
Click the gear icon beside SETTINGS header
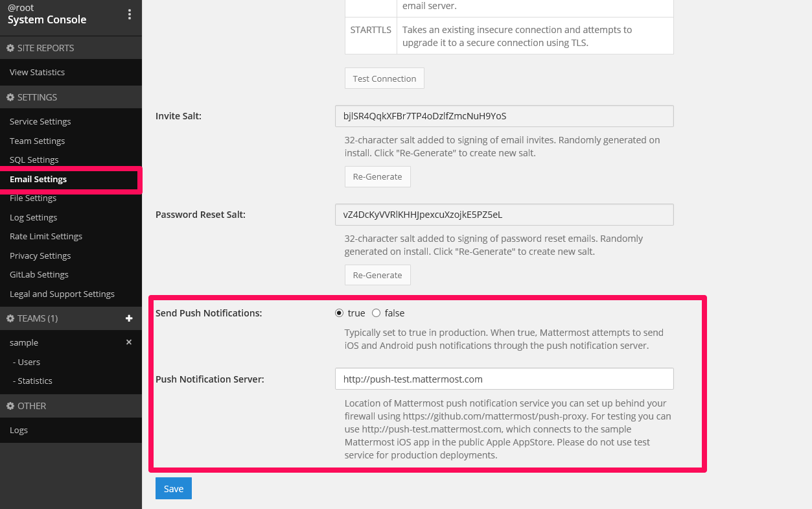pyautogui.click(x=10, y=97)
